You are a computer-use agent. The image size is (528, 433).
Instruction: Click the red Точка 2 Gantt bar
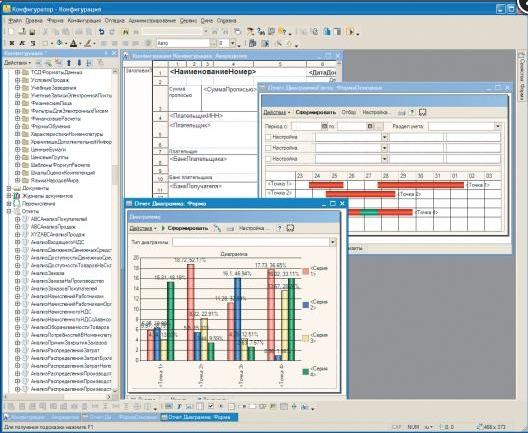click(360, 194)
